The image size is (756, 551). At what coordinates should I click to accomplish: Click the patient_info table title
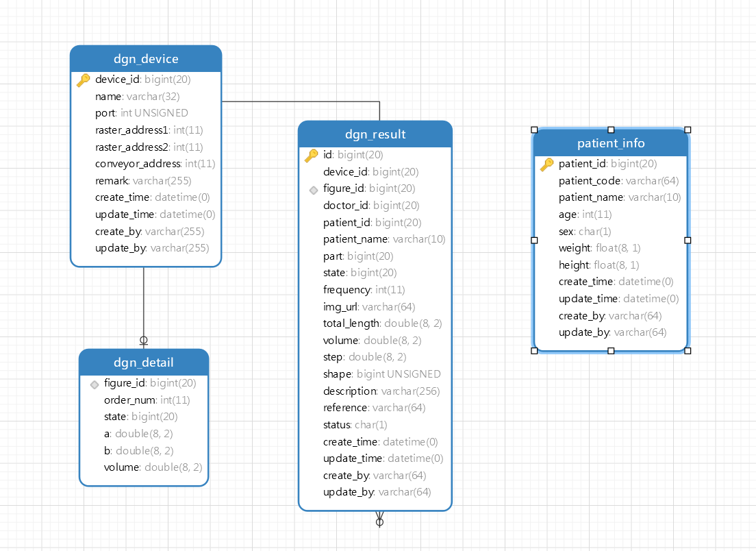(x=611, y=143)
